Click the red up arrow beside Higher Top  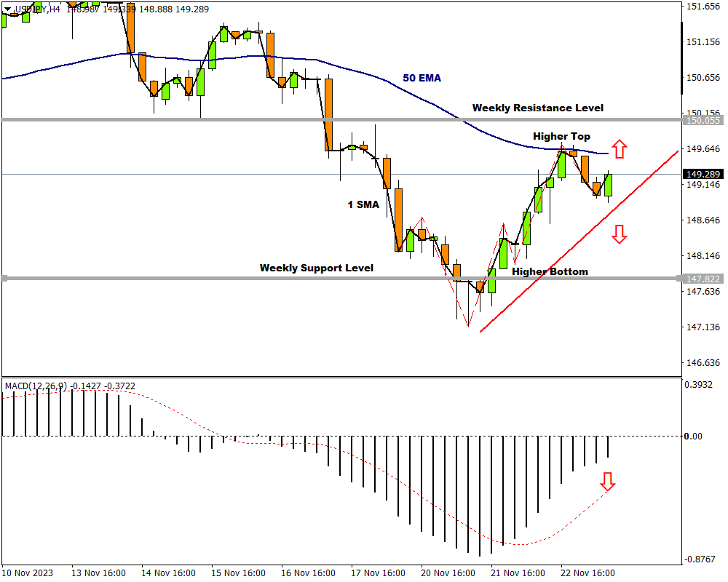coord(618,149)
